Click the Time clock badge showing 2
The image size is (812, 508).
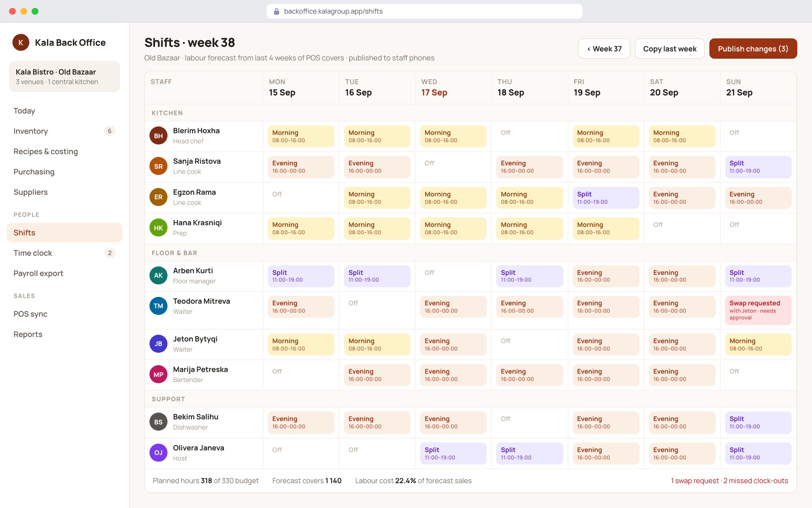point(110,253)
